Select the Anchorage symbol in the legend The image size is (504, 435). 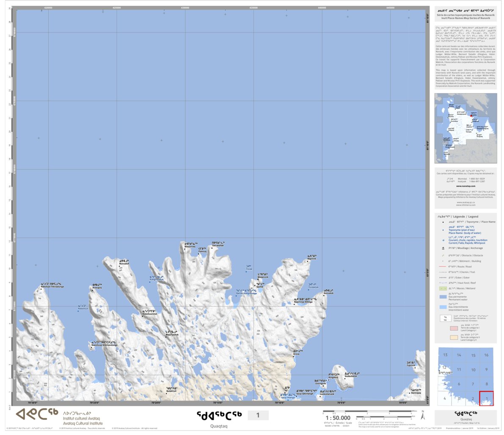pos(443,248)
